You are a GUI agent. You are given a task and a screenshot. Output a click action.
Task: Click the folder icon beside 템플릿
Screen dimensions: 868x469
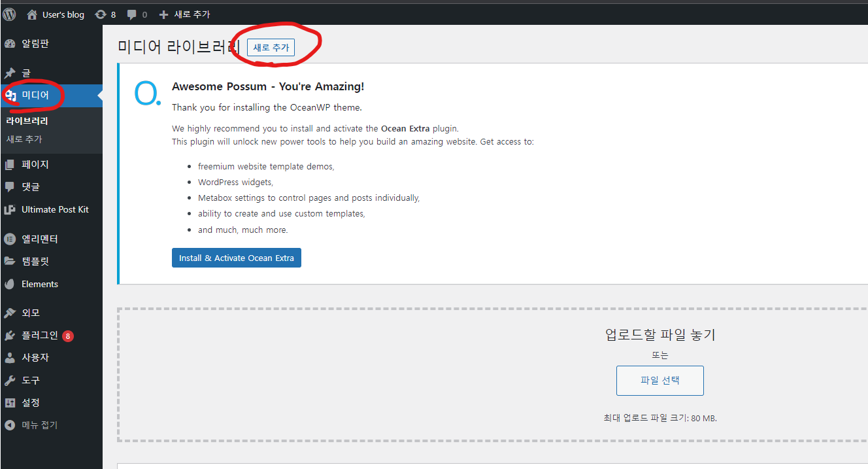(10, 261)
